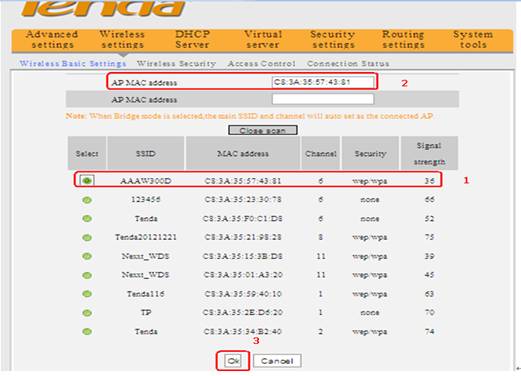Click the empty second AP MAC address field

click(x=323, y=99)
